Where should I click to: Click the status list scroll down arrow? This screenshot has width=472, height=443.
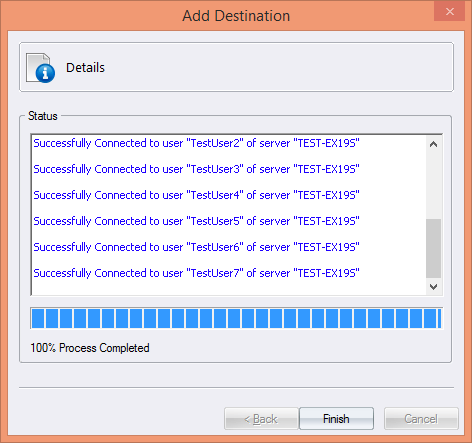[433, 287]
